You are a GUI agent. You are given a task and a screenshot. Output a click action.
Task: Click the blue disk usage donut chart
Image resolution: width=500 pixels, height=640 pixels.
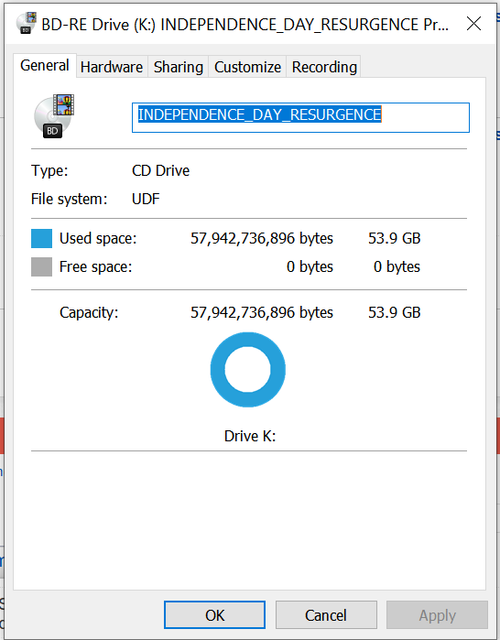click(x=248, y=369)
